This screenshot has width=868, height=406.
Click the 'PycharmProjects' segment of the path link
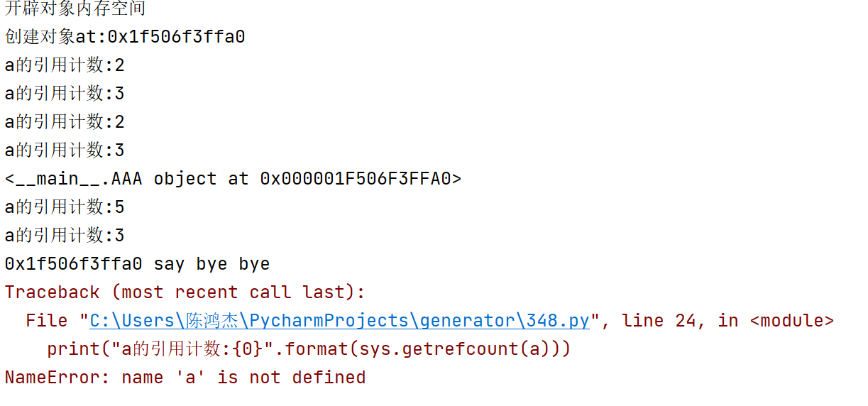329,321
